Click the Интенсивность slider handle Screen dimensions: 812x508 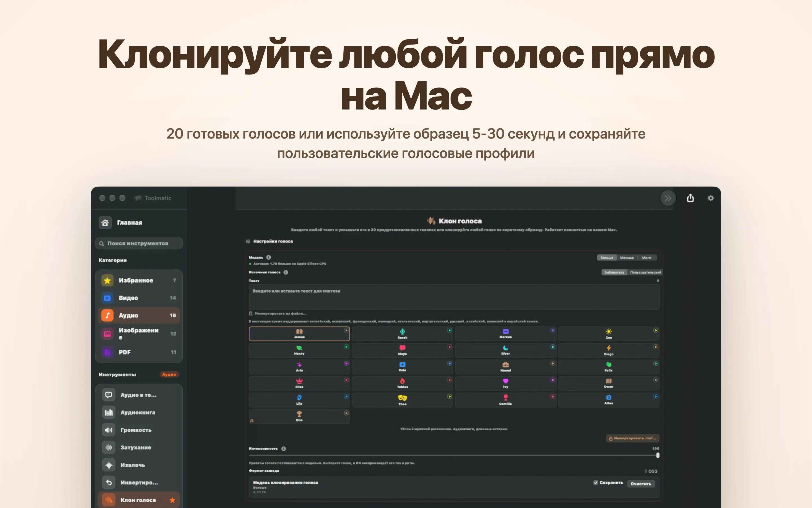tap(658, 455)
